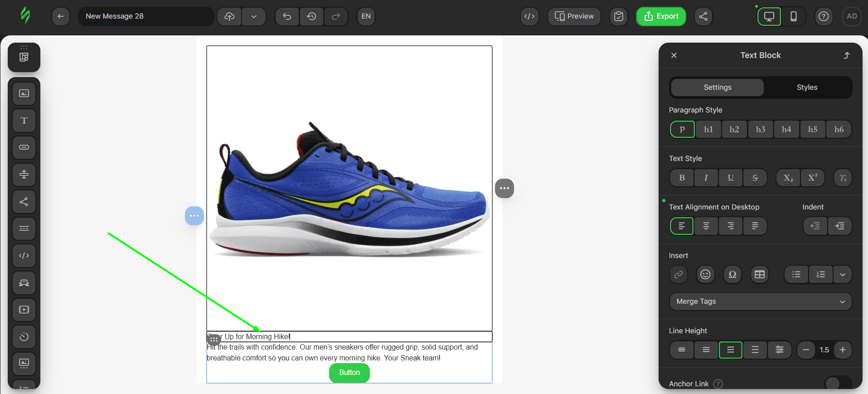Screen dimensions: 868x394
Task: Select the h2 paragraph style
Action: coord(734,129)
